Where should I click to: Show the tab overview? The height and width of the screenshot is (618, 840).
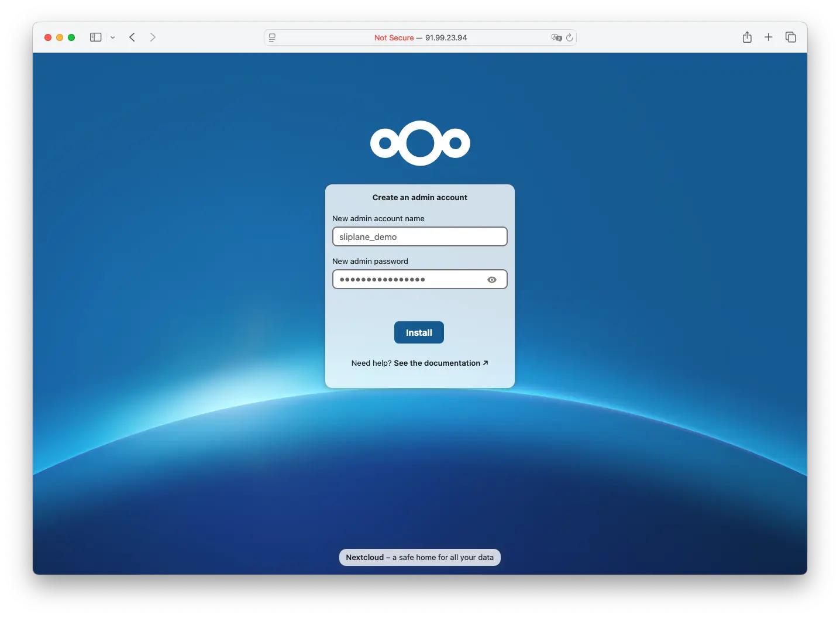[x=791, y=37]
